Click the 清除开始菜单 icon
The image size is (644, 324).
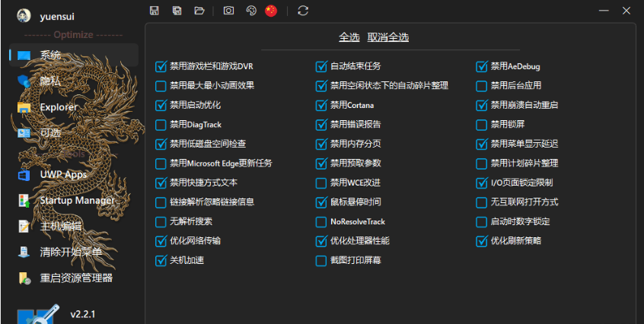pyautogui.click(x=24, y=252)
